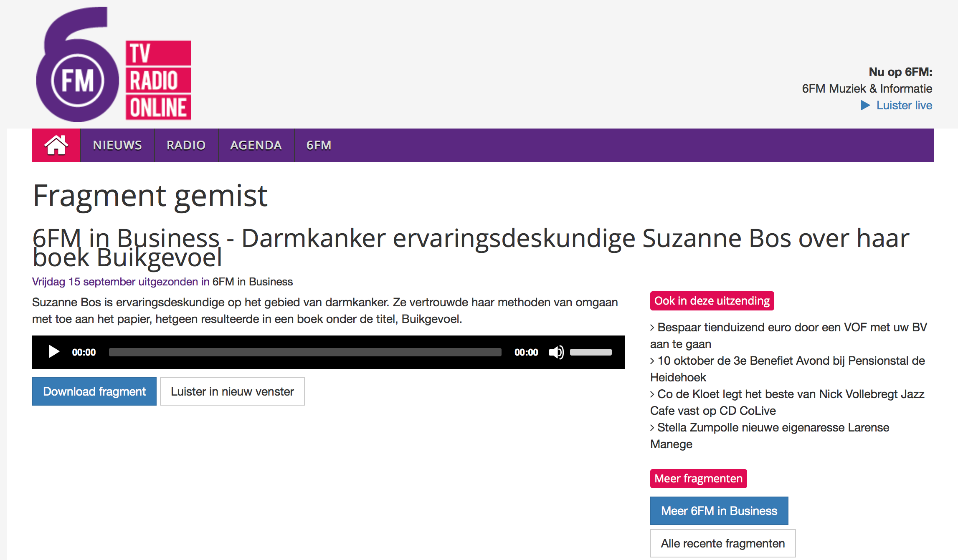Open Meer 6FM in Business

click(x=719, y=511)
